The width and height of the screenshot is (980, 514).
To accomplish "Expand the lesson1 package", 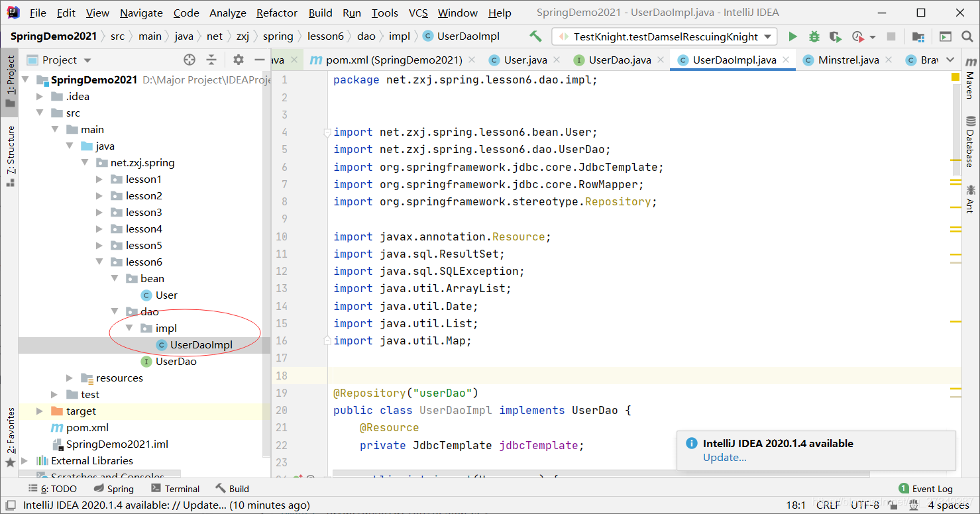I will point(99,179).
